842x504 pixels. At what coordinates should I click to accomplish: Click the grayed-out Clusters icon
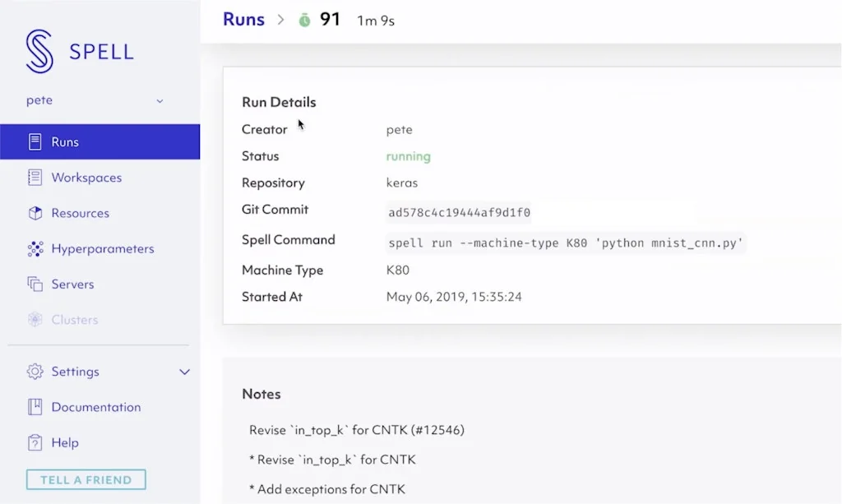(35, 319)
